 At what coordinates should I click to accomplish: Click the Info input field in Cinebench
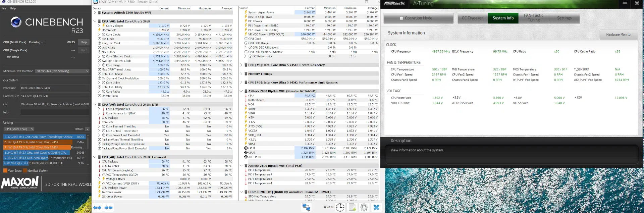pyautogui.click(x=55, y=112)
